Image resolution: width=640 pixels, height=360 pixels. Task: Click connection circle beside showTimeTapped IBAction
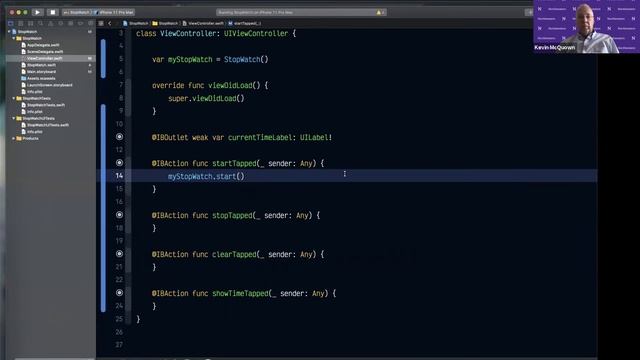[119, 293]
